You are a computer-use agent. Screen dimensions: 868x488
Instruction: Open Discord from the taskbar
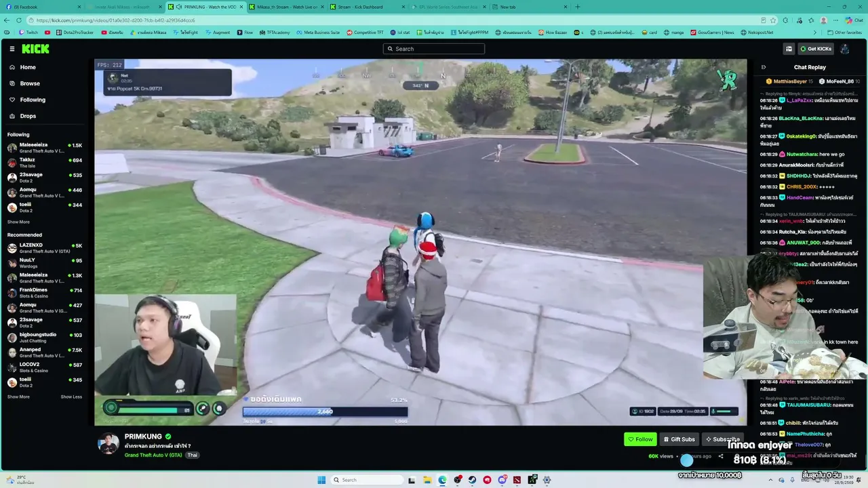(502, 480)
